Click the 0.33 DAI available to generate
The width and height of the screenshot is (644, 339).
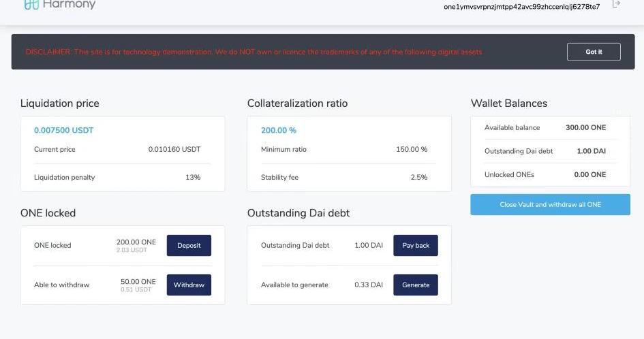[369, 285]
